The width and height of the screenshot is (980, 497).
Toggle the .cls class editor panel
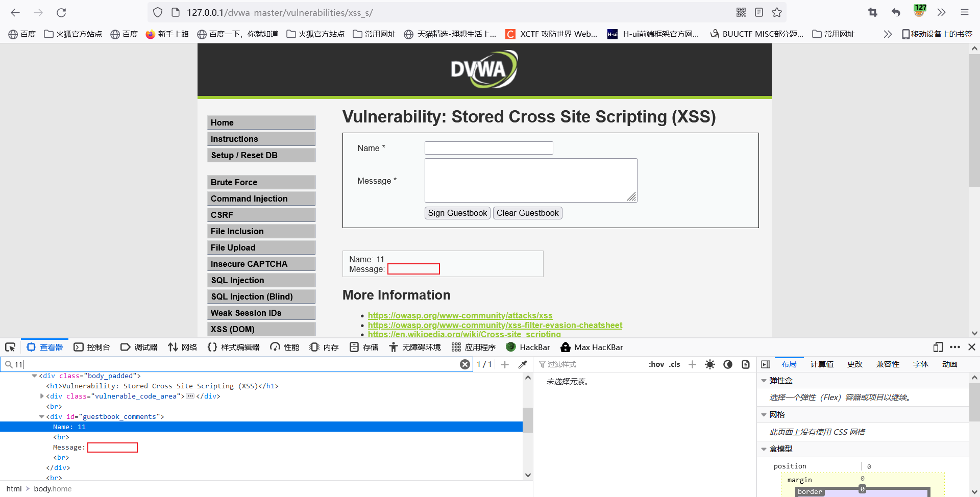click(675, 364)
